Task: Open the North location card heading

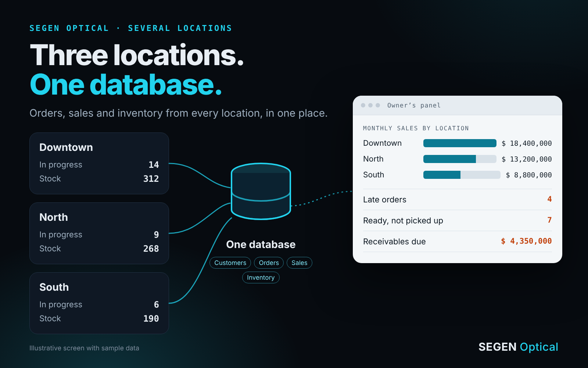Action: coord(54,217)
